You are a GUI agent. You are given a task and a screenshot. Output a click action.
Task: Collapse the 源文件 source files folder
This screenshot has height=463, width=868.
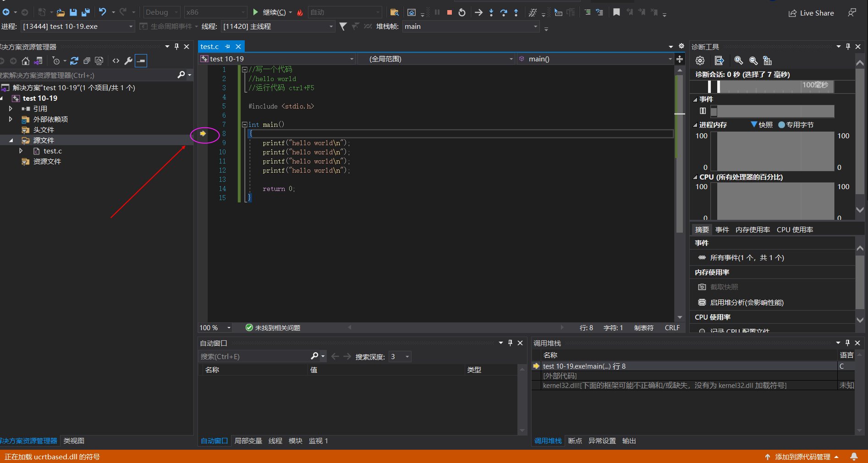coord(11,140)
